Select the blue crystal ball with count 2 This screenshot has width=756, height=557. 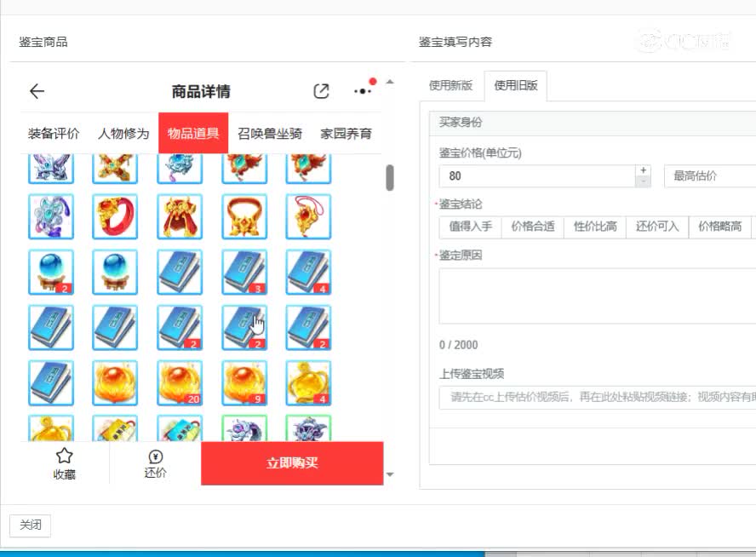51,272
